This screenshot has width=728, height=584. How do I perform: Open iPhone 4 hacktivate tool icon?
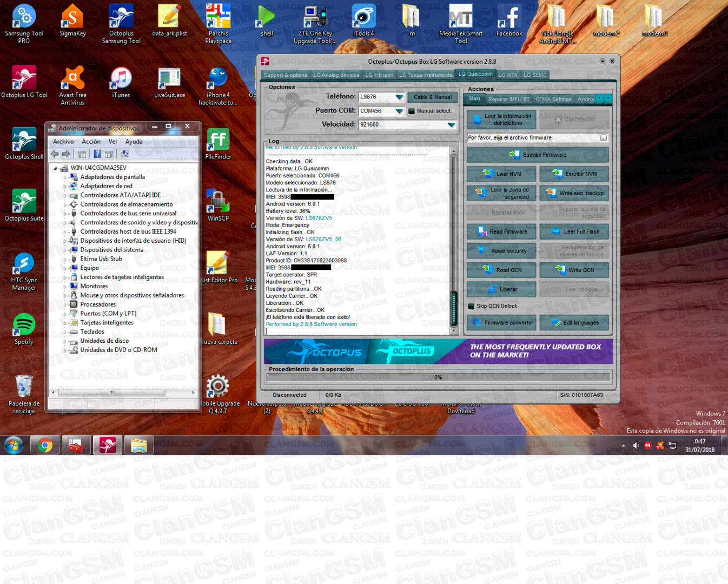click(x=219, y=85)
